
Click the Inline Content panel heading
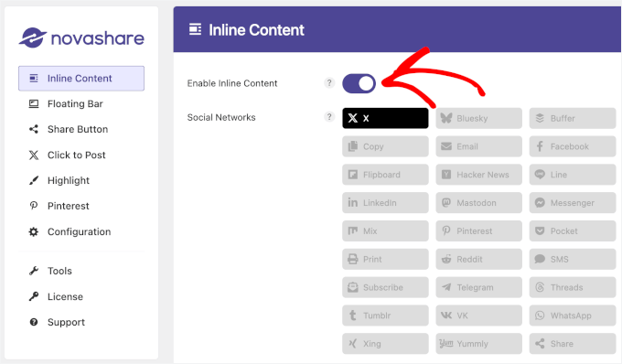click(x=257, y=30)
